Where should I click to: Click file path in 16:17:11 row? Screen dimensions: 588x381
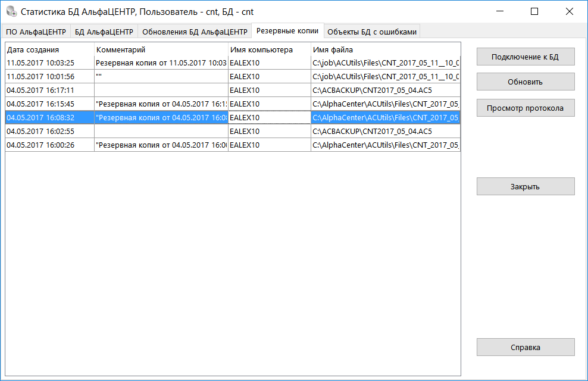tap(386, 90)
